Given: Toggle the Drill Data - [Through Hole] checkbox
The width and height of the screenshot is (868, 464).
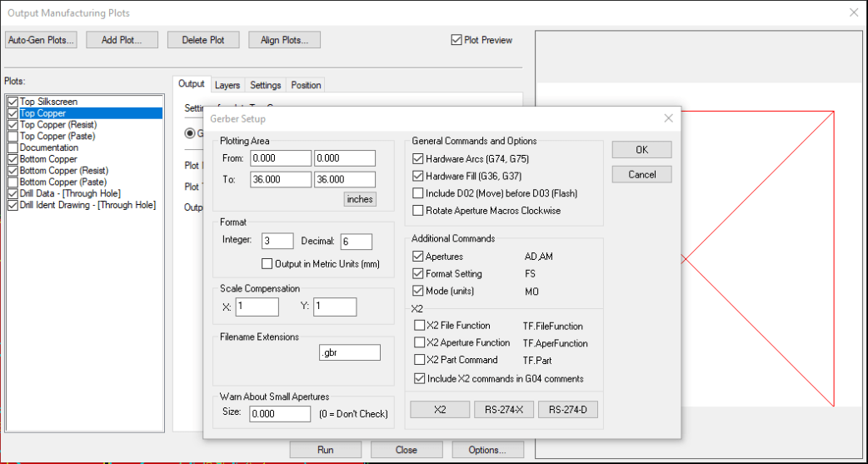Looking at the screenshot, I should click(13, 193).
